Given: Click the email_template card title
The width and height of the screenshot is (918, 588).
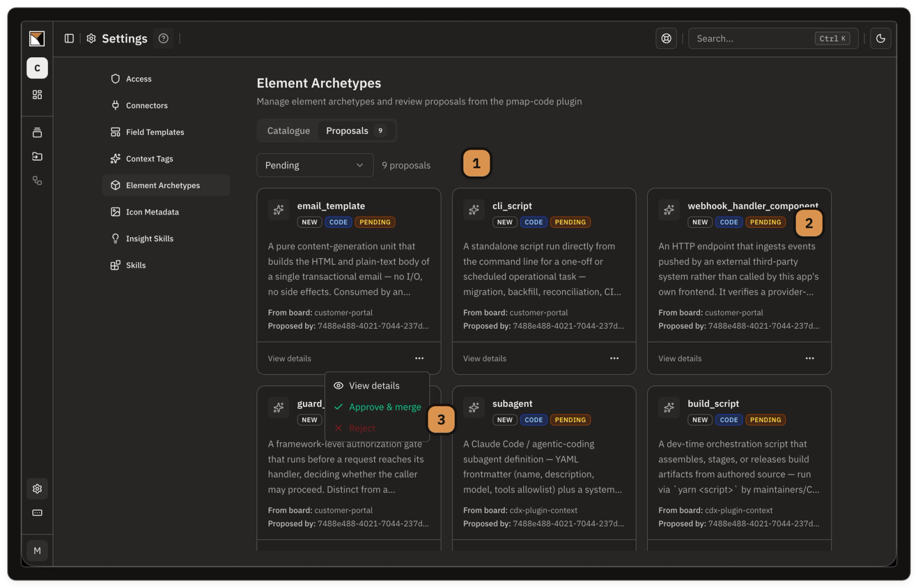Looking at the screenshot, I should tap(331, 206).
